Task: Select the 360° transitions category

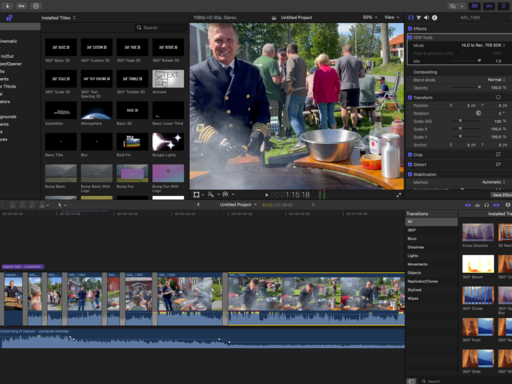Action: (x=431, y=230)
